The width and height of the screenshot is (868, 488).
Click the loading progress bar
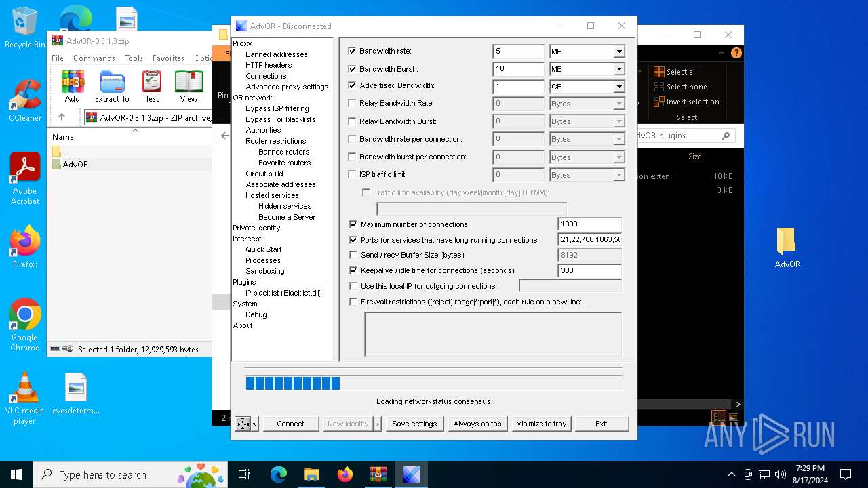tap(434, 383)
